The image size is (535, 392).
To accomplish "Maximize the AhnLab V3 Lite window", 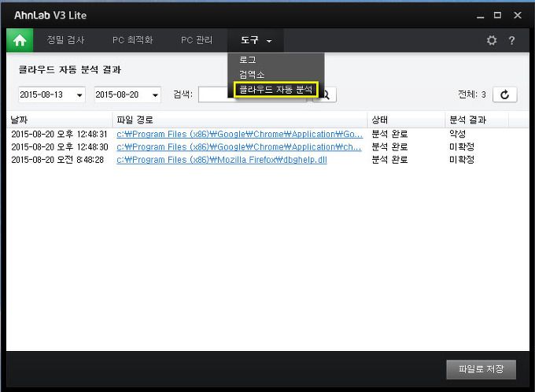I will point(497,16).
